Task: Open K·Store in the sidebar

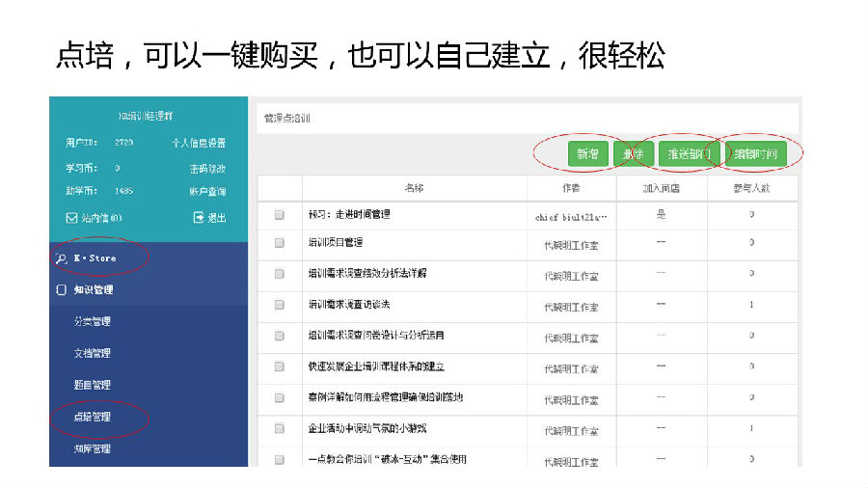Action: click(x=95, y=258)
